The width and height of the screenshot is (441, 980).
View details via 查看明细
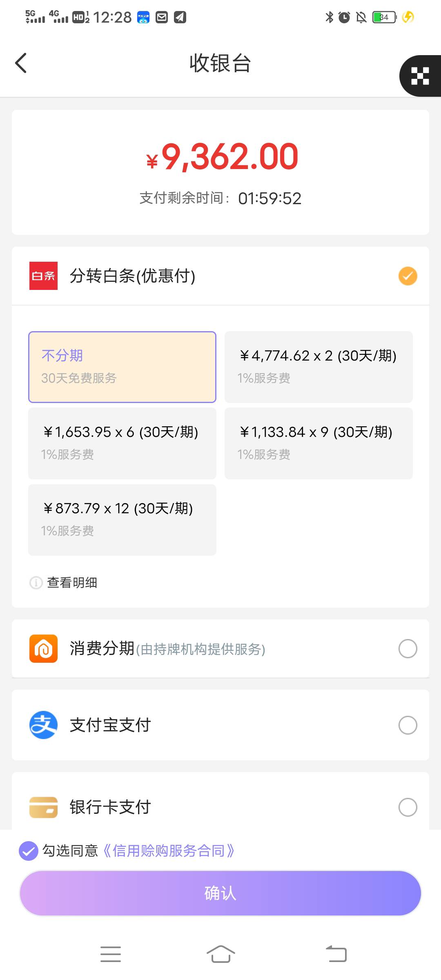(x=72, y=582)
